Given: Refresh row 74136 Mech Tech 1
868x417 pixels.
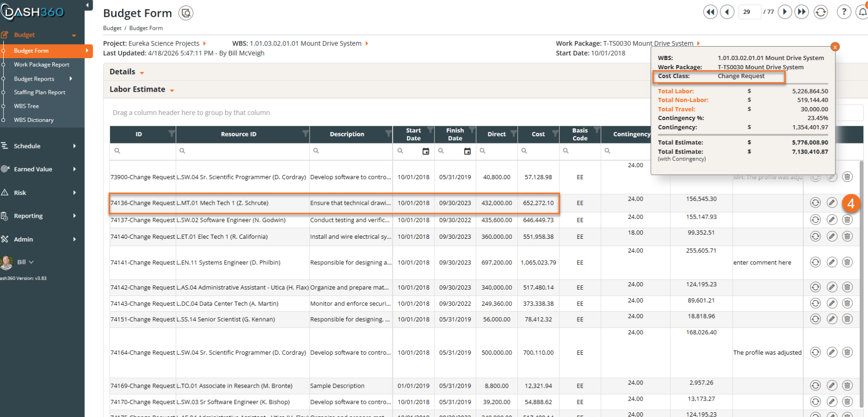Looking at the screenshot, I should tap(815, 203).
